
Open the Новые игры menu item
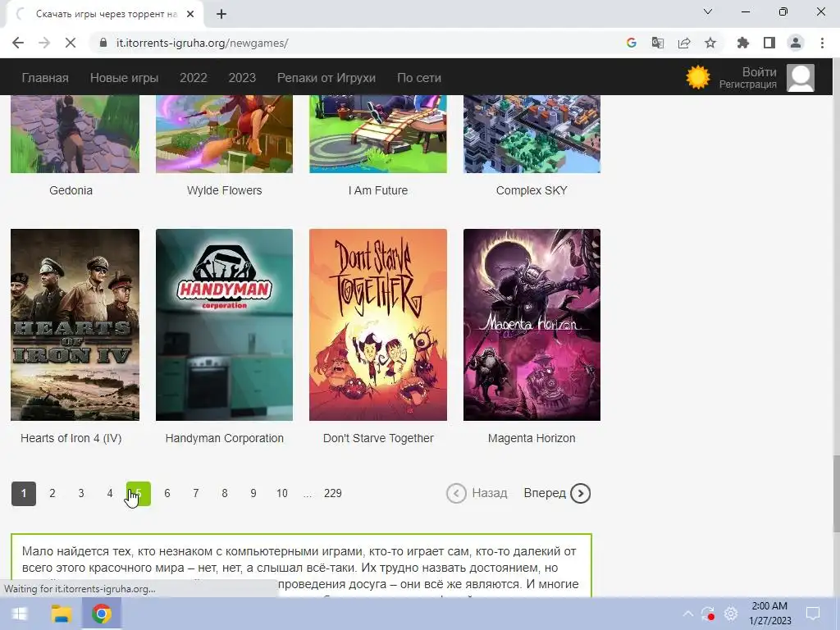tap(125, 78)
